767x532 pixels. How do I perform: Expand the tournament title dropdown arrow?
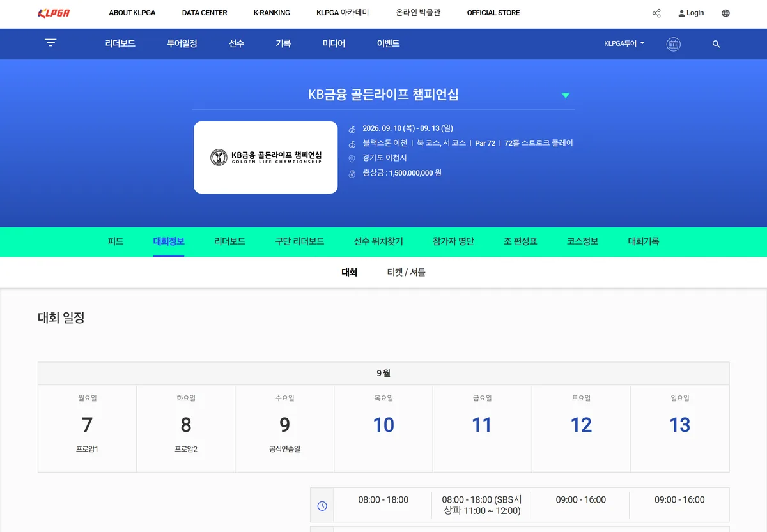[x=565, y=95]
